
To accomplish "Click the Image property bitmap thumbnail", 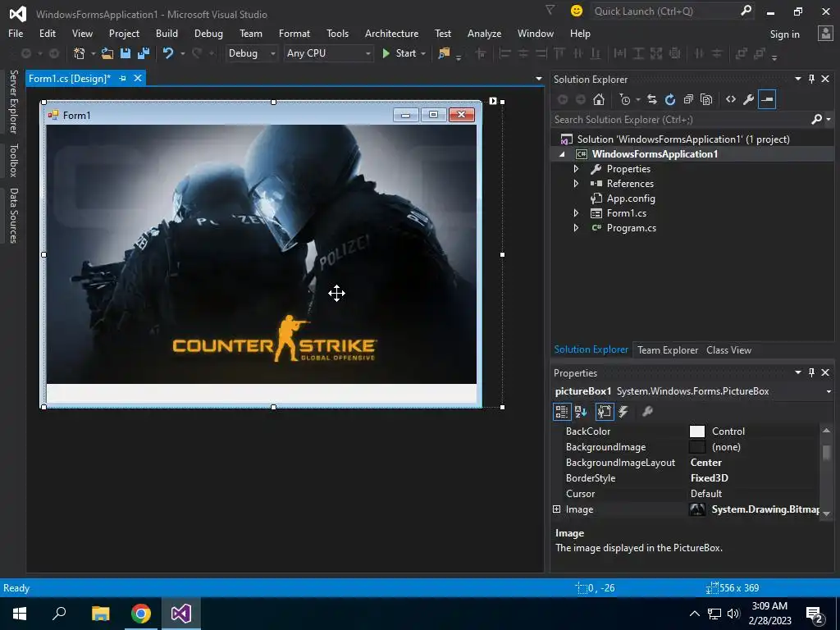I will pyautogui.click(x=697, y=509).
